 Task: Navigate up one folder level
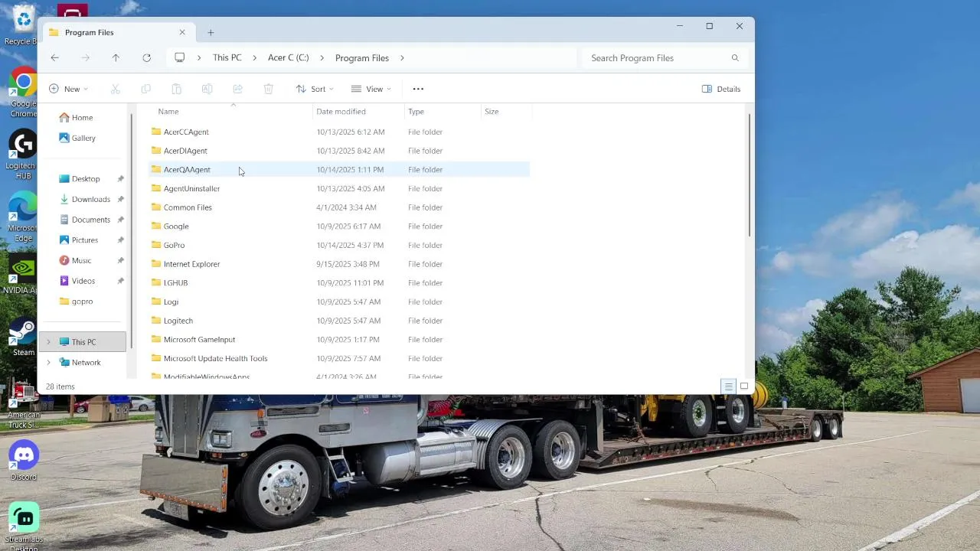(x=116, y=58)
